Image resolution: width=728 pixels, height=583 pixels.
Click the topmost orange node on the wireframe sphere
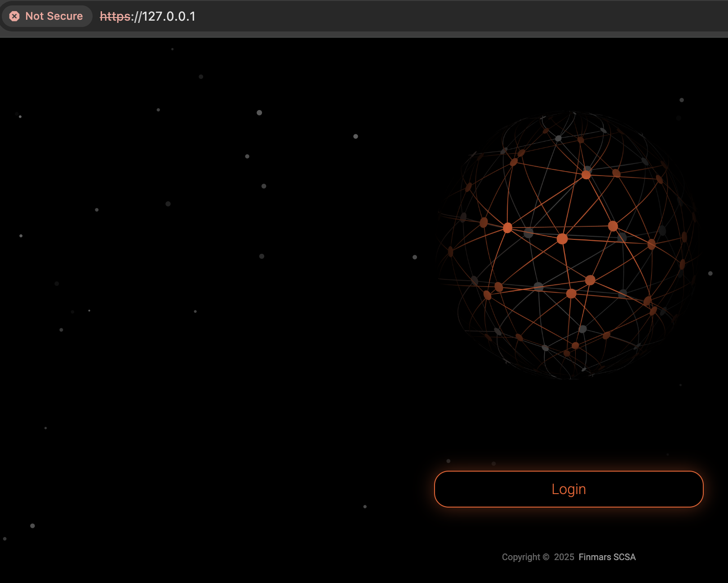coord(585,174)
